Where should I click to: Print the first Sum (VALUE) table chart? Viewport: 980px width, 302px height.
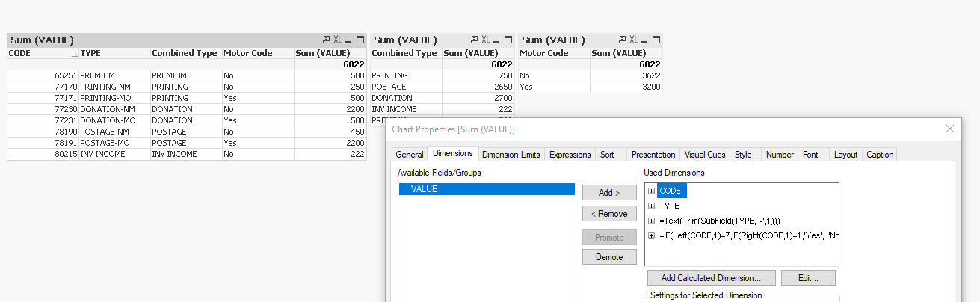coord(326,40)
